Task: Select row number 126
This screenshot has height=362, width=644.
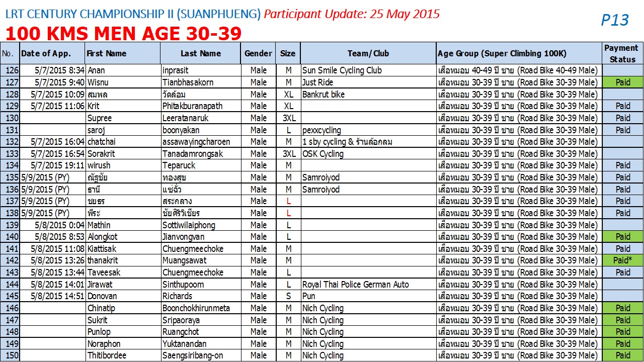Action: click(10, 70)
